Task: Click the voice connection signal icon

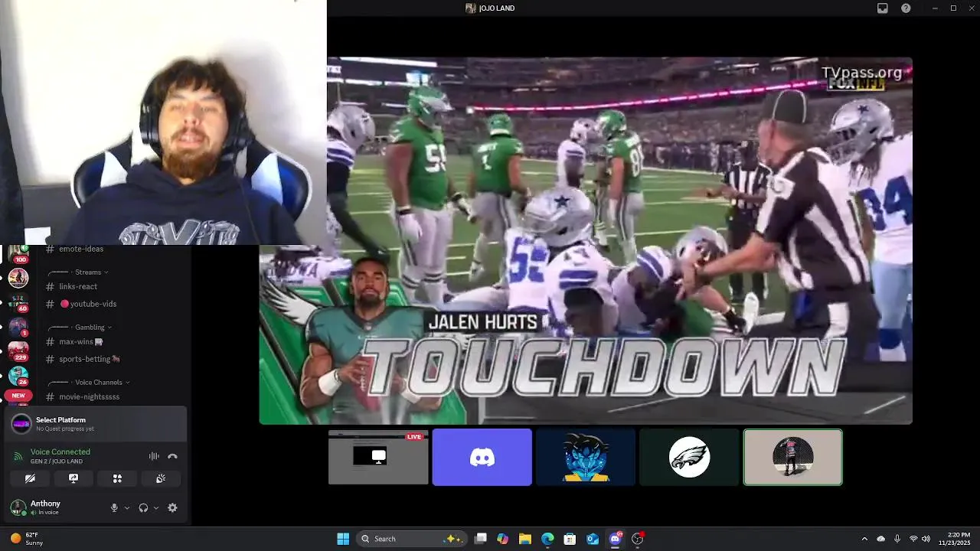Action: click(x=18, y=456)
